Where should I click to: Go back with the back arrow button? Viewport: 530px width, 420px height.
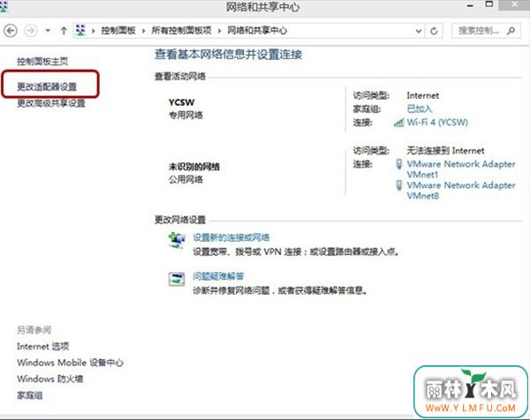coord(11,31)
